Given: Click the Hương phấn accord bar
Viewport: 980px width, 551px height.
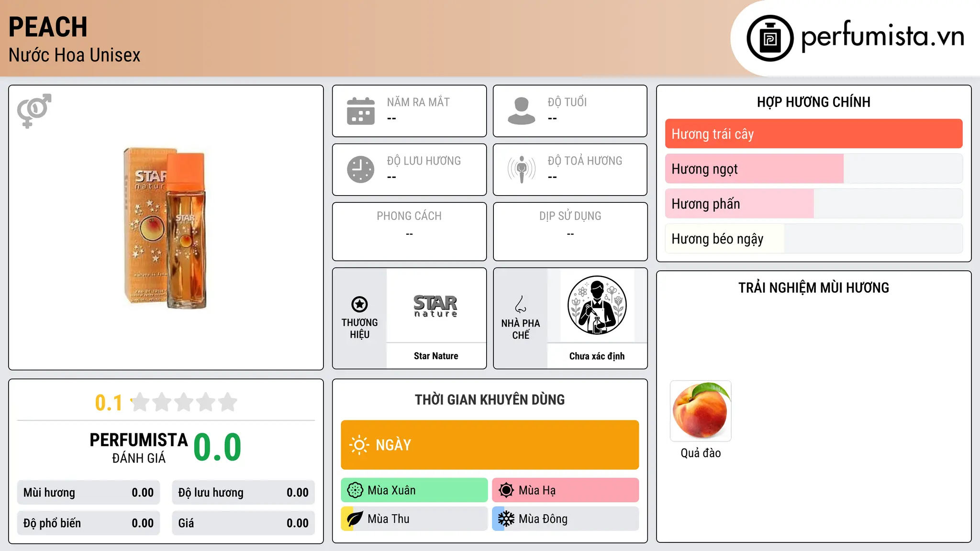Looking at the screenshot, I should 813,204.
